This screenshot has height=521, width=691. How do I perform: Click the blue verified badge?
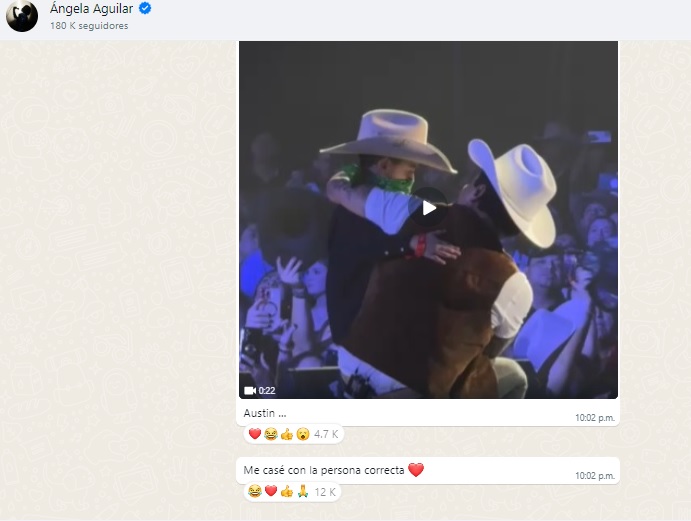tap(145, 8)
